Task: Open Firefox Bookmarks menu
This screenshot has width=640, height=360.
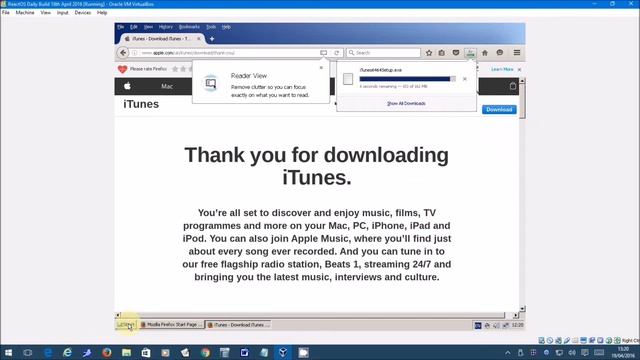Action: [x=189, y=27]
